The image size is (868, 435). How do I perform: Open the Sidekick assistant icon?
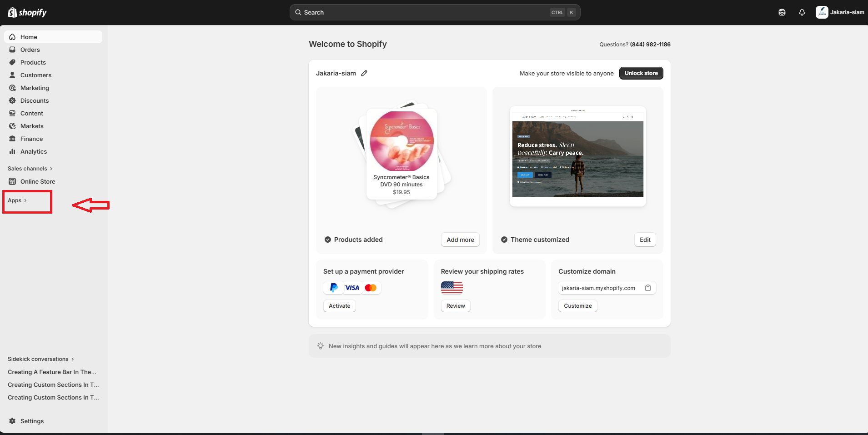(x=782, y=12)
